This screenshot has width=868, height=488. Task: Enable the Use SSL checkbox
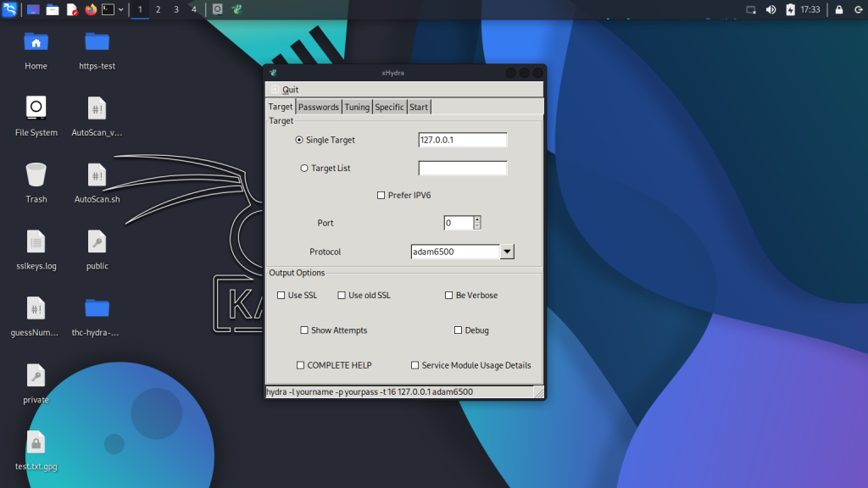281,296
